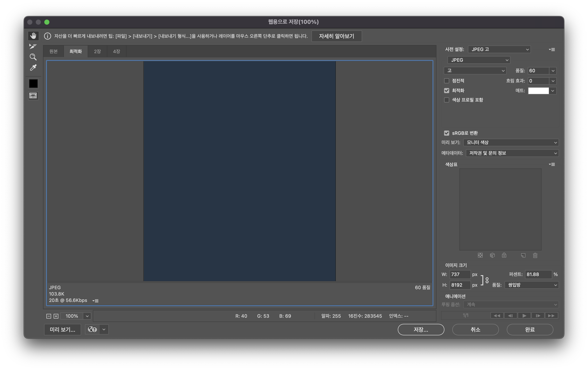Open the optimize settings menu icon
Screen dimensions: 588x370
[x=552, y=50]
